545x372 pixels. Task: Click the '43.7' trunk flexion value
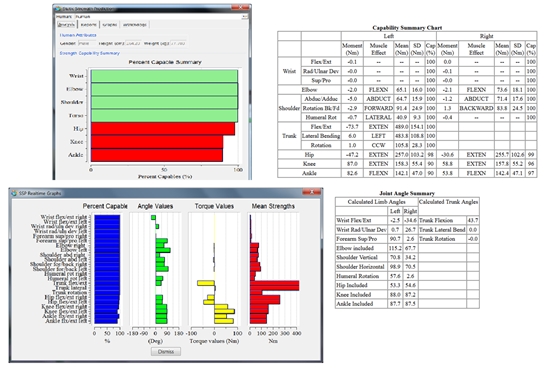click(x=473, y=220)
